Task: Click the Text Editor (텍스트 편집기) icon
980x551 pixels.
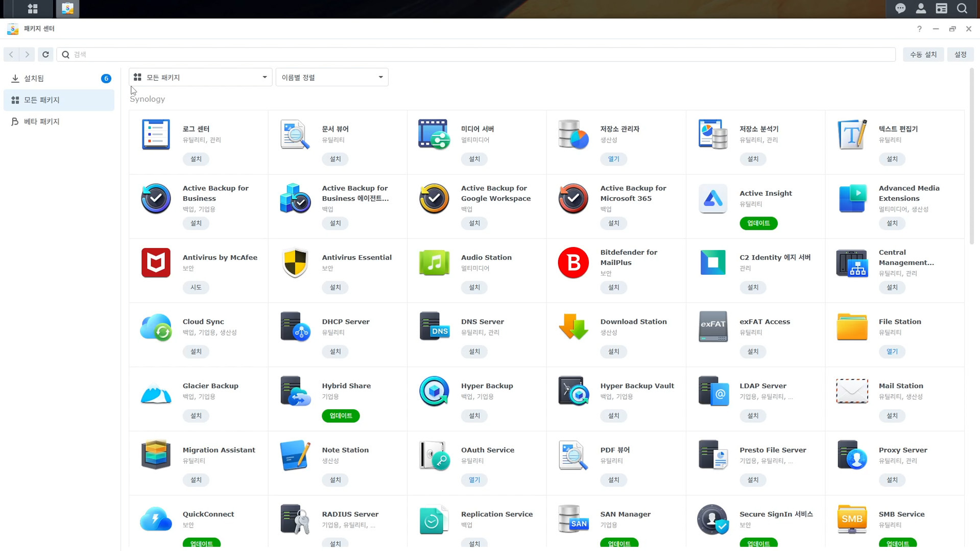Action: (852, 134)
